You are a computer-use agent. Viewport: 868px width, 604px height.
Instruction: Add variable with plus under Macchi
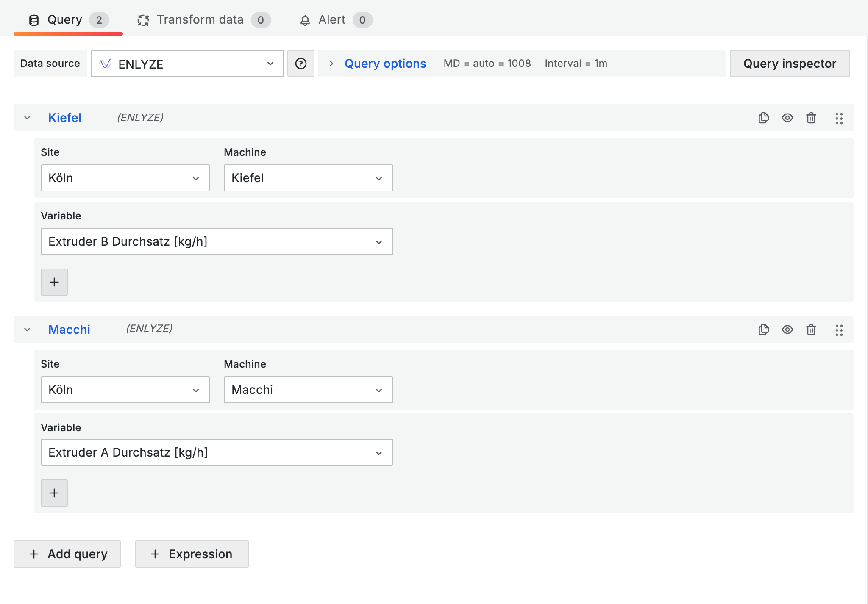point(54,493)
